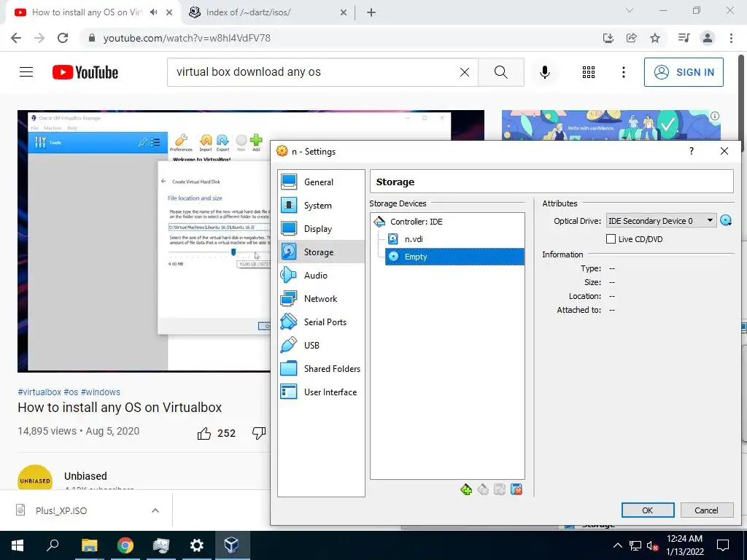Click OK in the Settings dialog
The width and height of the screenshot is (747, 560).
[x=648, y=510]
